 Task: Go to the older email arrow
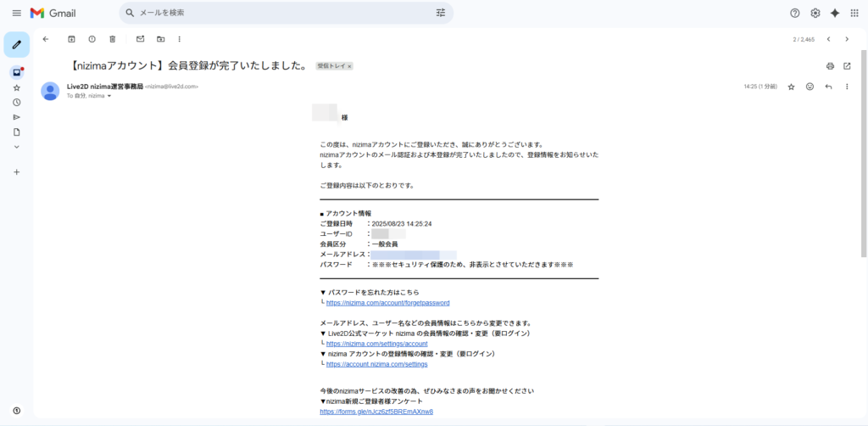(847, 39)
